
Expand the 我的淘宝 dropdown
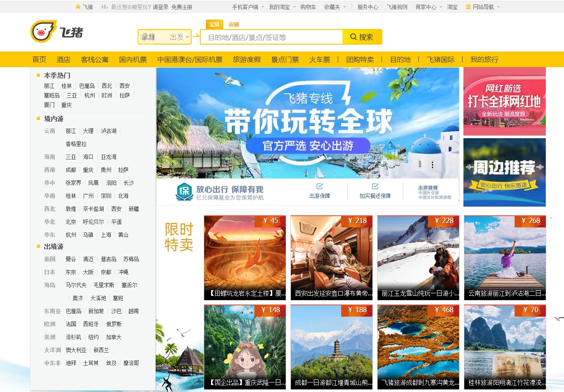pyautogui.click(x=294, y=7)
